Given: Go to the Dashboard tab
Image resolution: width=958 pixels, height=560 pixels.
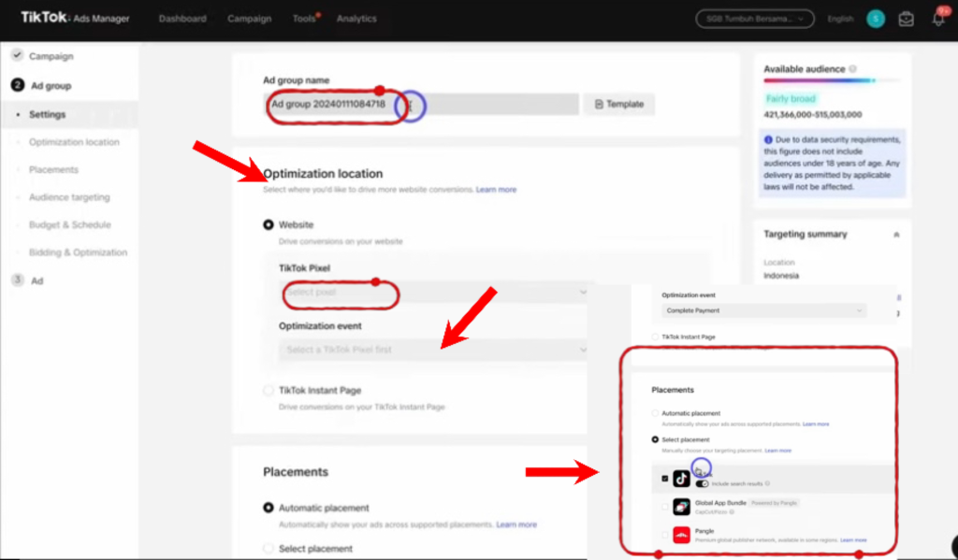Looking at the screenshot, I should click(181, 19).
